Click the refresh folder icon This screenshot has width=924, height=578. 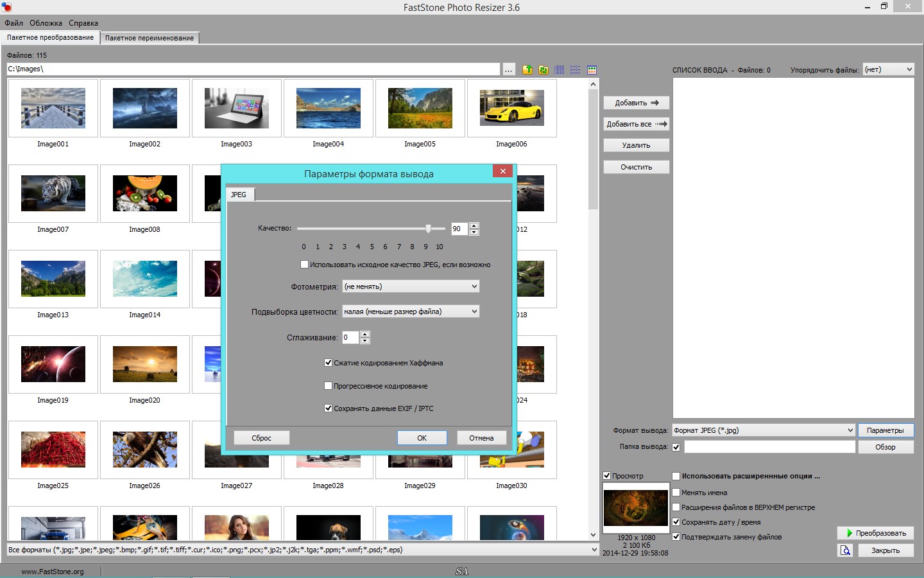543,69
